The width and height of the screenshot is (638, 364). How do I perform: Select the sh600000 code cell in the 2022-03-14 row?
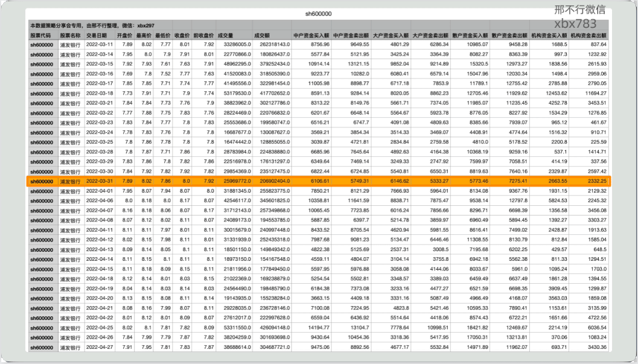[x=42, y=54]
